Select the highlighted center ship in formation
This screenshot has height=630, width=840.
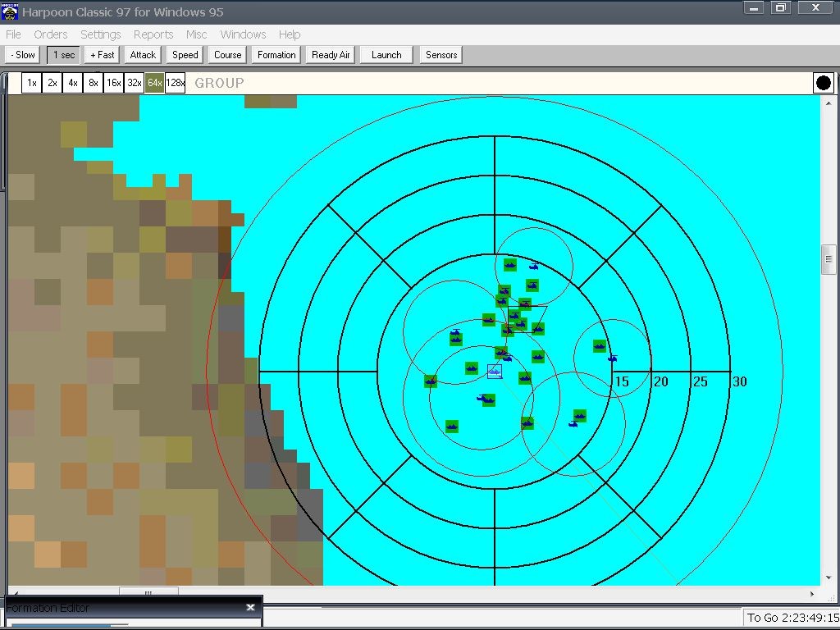[495, 372]
